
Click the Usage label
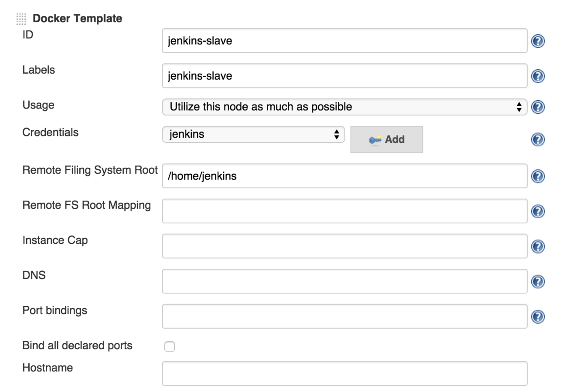tap(38, 105)
